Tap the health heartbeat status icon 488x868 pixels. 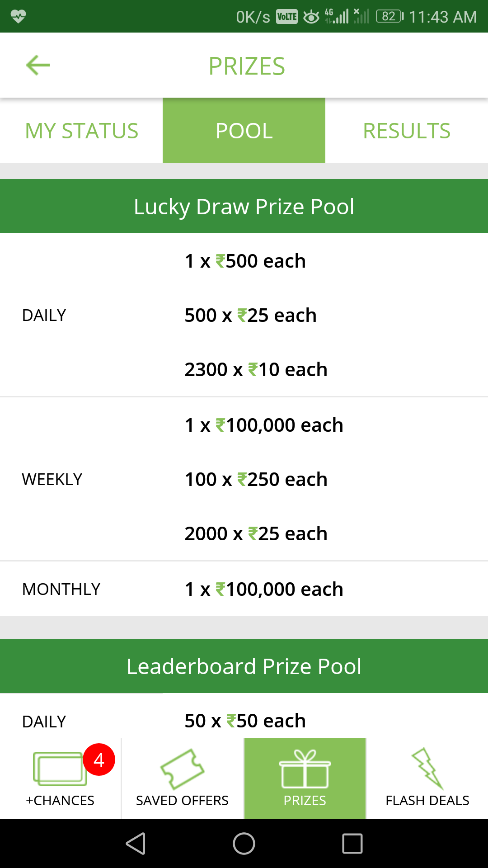[19, 17]
